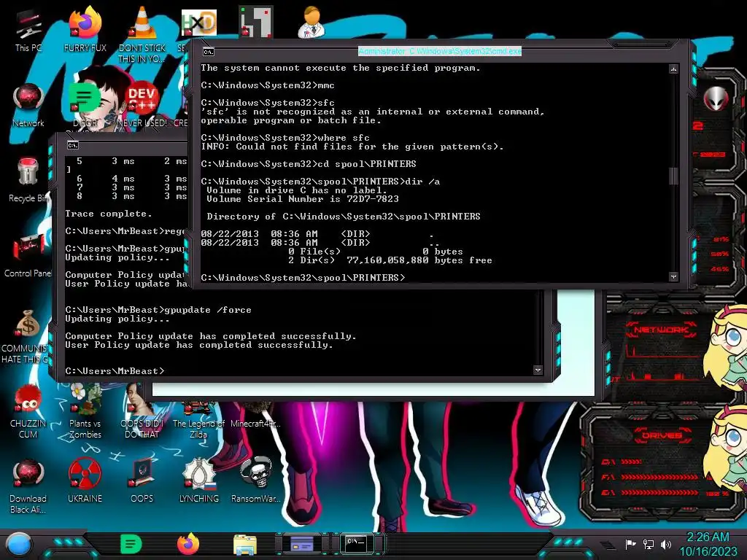Click the NETWORK gadget header
Screen dimensions: 747x560
point(661,329)
